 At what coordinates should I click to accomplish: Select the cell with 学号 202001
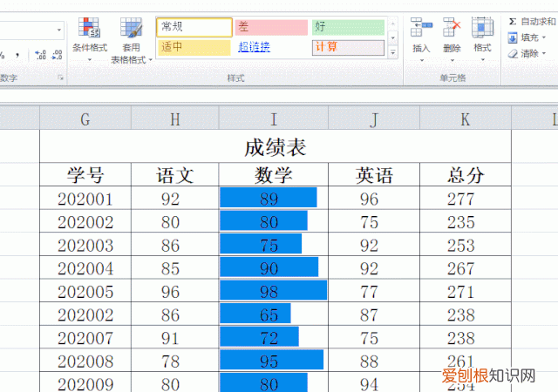[x=85, y=198]
